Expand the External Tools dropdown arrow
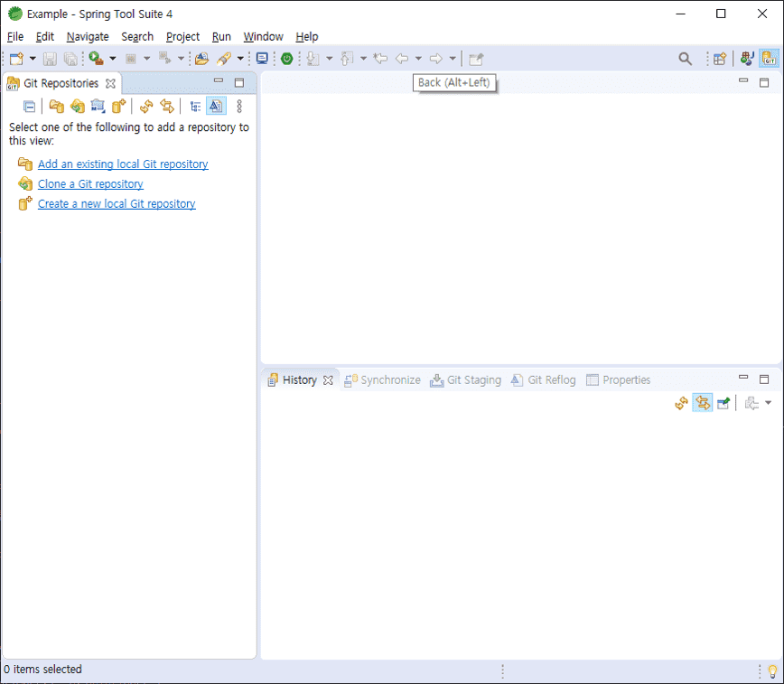The height and width of the screenshot is (684, 784). (113, 59)
